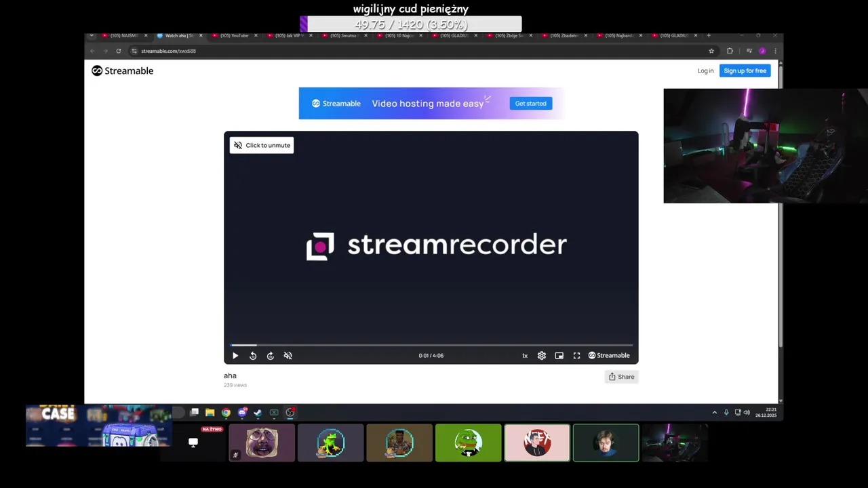Click the 'Click to unmute' overlay button
Screen dimensions: 868x488
[262, 145]
